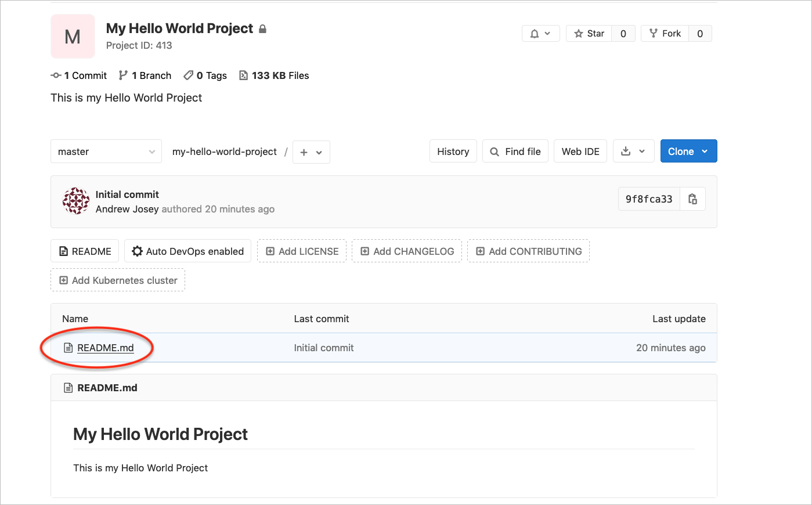
Task: Open README.md in the file table
Action: point(106,348)
